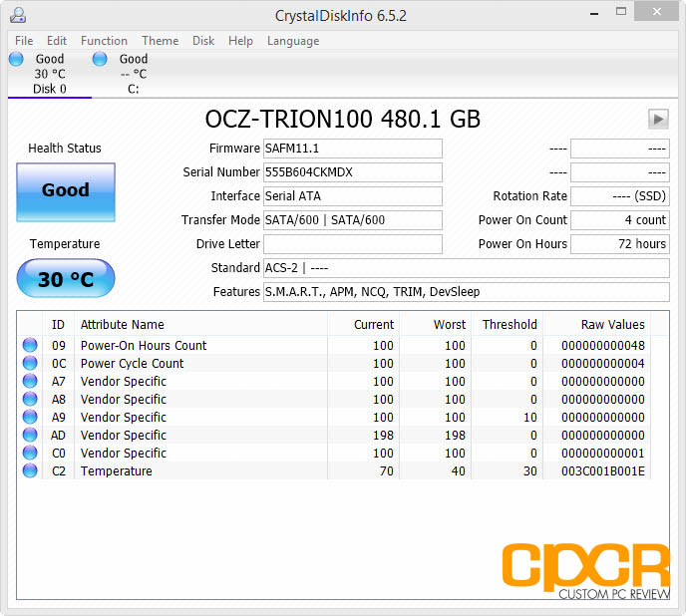Click the next disk arrow button
Image resolution: width=686 pixels, height=616 pixels.
(x=658, y=119)
